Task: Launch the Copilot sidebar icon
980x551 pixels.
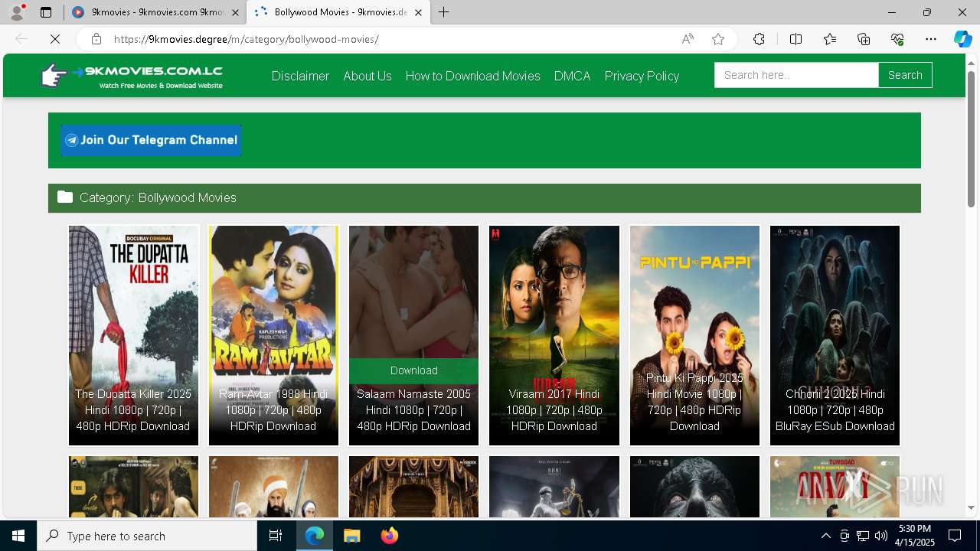Action: coord(962,39)
